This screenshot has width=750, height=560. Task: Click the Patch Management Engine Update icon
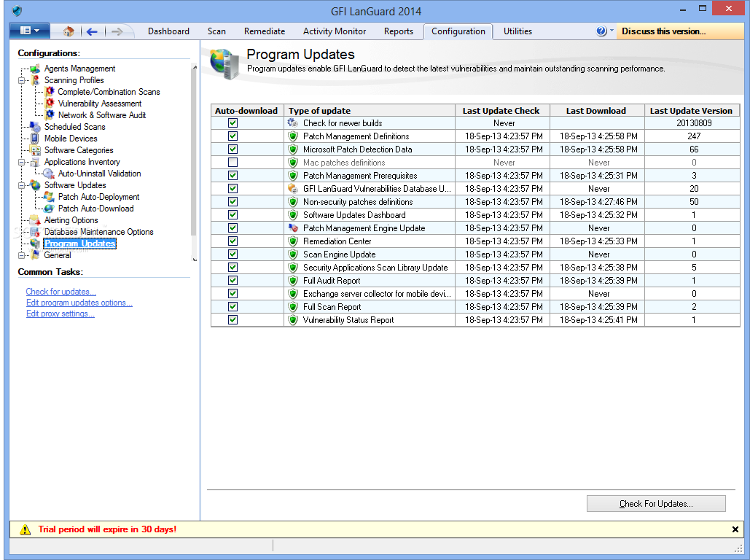(293, 227)
